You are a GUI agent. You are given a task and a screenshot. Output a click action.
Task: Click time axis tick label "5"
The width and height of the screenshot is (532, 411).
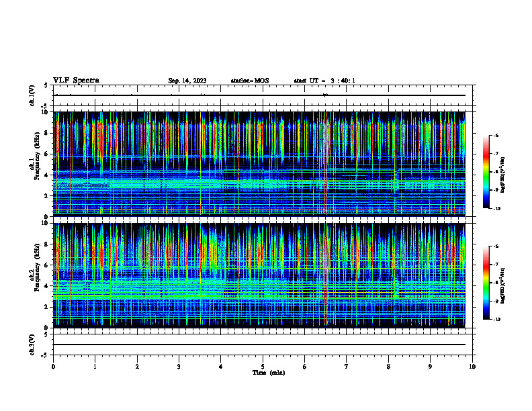pos(263,367)
